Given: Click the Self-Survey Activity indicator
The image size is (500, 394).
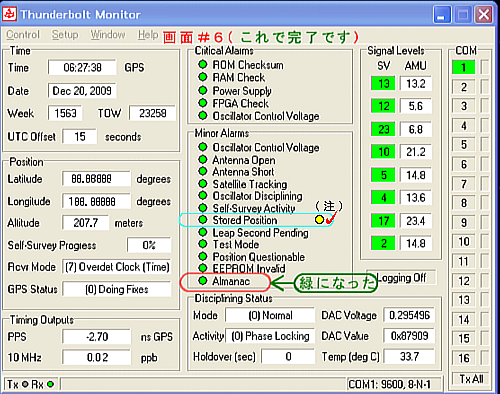Looking at the screenshot, I should tap(203, 208).
